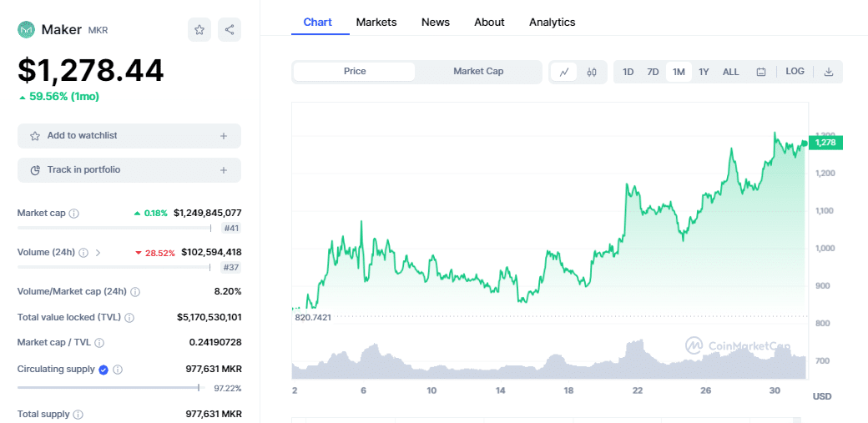Click info icon next to Volume (24h)

click(x=83, y=253)
